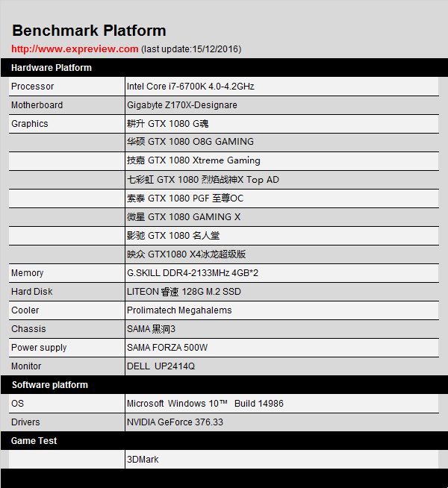Select the LITEON 128G M.2 SSD cell

pos(281,292)
